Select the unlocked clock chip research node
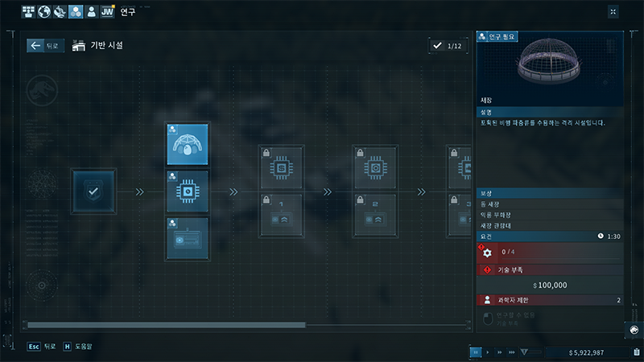The width and height of the screenshot is (644, 362). tap(188, 191)
